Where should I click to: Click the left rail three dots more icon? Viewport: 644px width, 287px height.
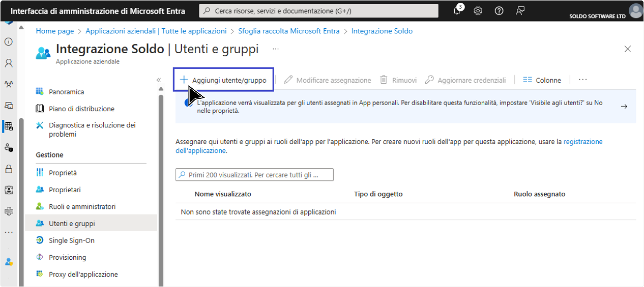point(9,232)
